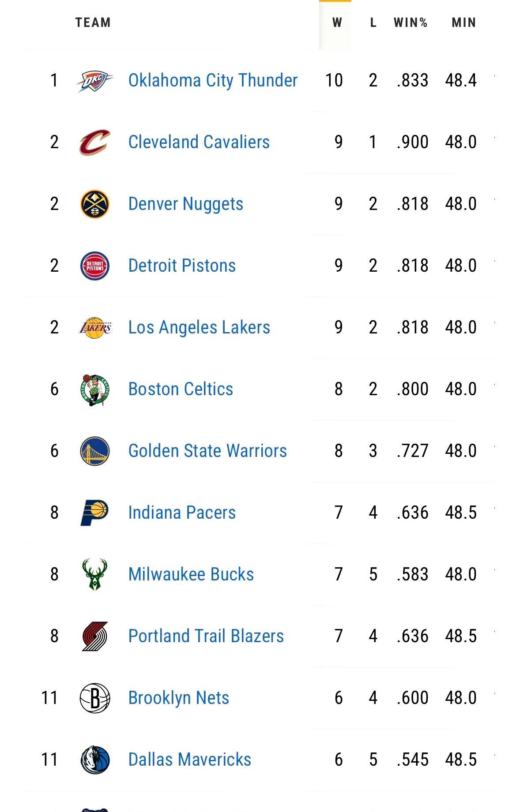Sort by TEAM column header
The image size is (516, 812).
[93, 22]
